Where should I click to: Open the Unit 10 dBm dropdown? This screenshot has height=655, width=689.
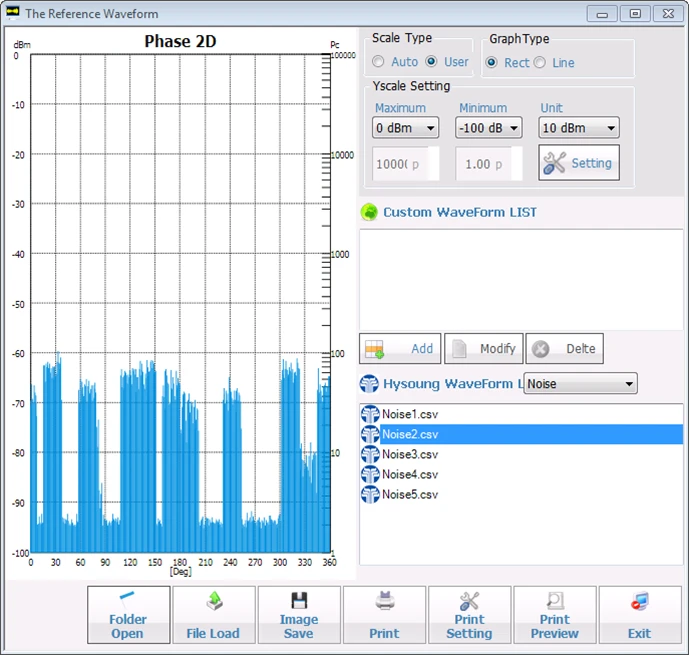[579, 128]
